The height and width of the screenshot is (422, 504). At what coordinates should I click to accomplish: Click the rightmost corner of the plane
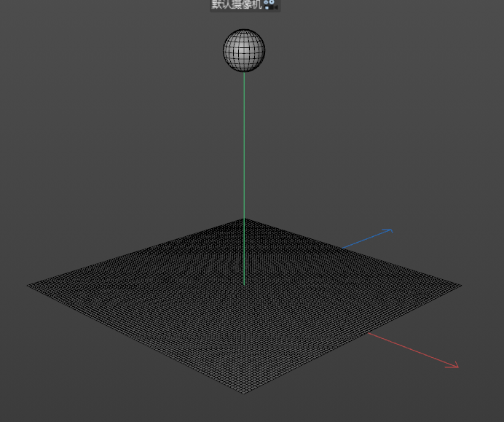[x=460, y=286]
